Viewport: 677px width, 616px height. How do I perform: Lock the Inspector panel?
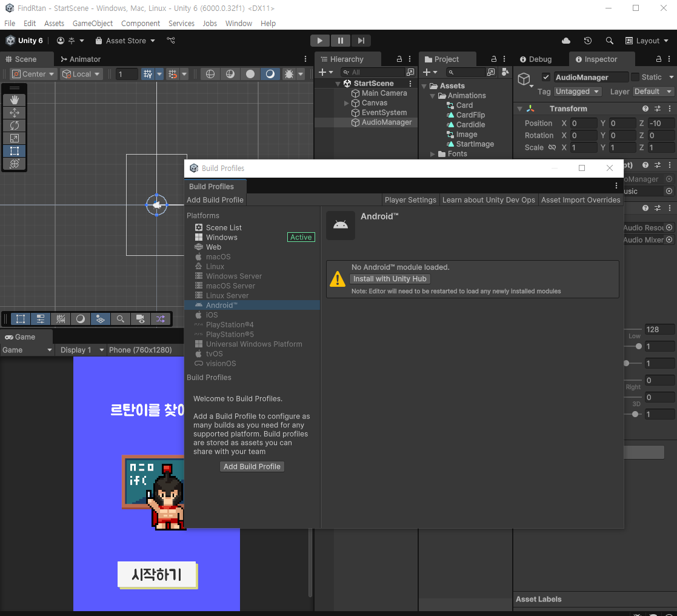coord(658,59)
